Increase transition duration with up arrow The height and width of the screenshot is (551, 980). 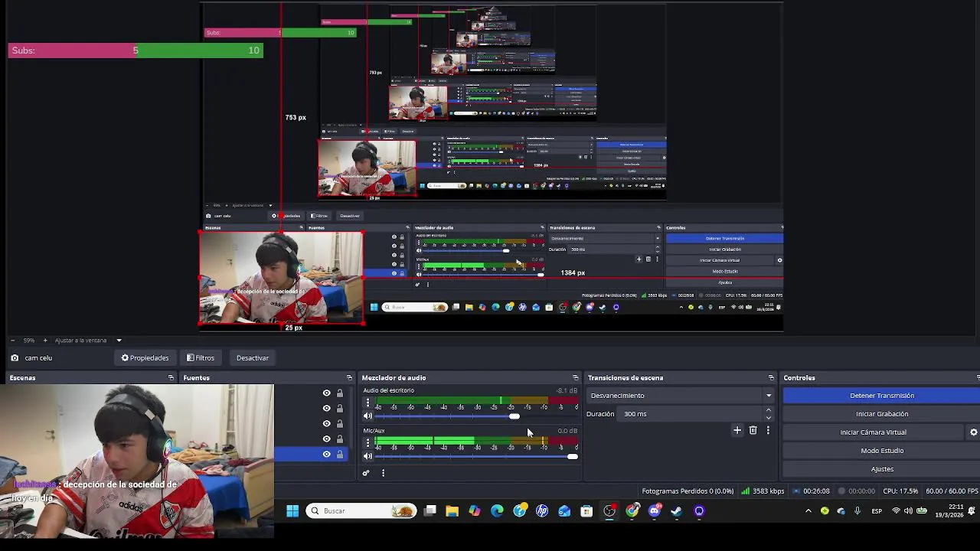tap(768, 410)
